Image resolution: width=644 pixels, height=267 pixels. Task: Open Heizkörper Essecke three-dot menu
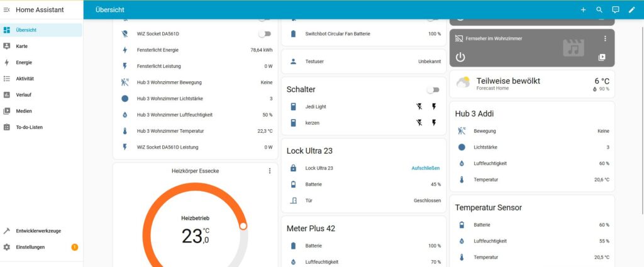(270, 171)
